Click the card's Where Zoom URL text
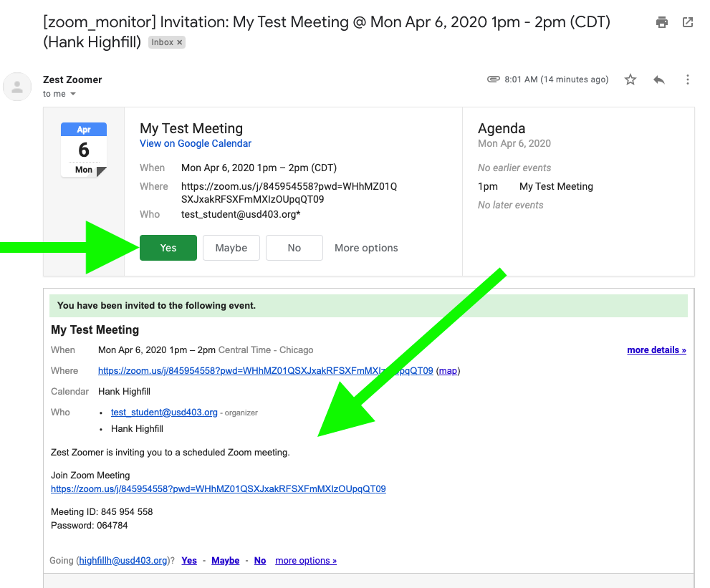This screenshot has width=710, height=588. point(289,193)
